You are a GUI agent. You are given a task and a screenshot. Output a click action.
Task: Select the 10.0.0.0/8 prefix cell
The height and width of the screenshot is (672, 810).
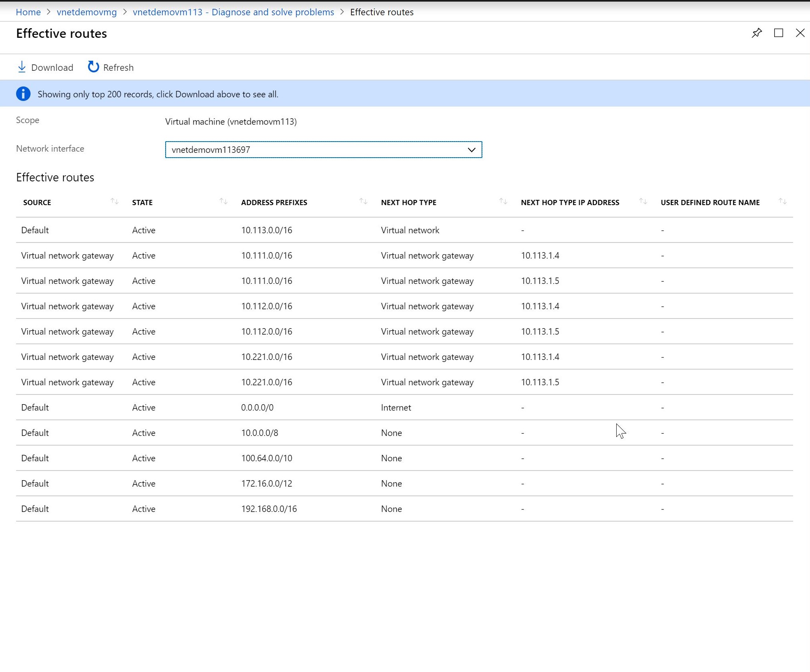(x=260, y=433)
